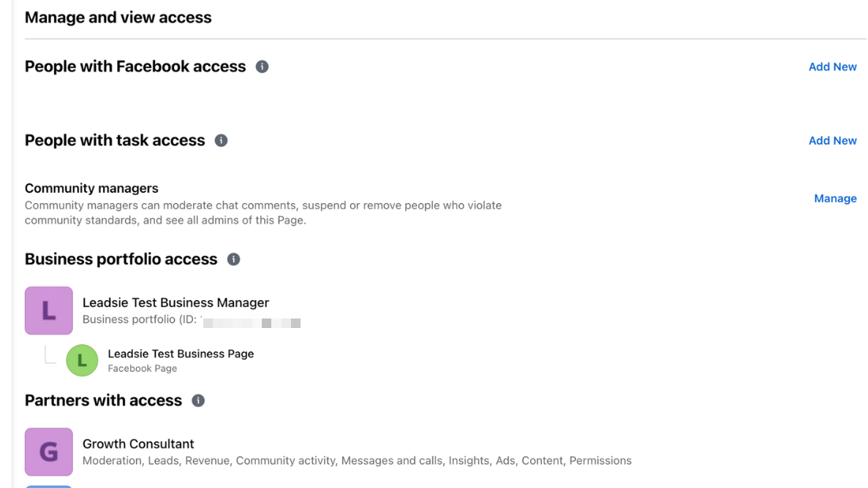Select the Growth Consultant purple avatar
This screenshot has width=868, height=488.
[48, 451]
